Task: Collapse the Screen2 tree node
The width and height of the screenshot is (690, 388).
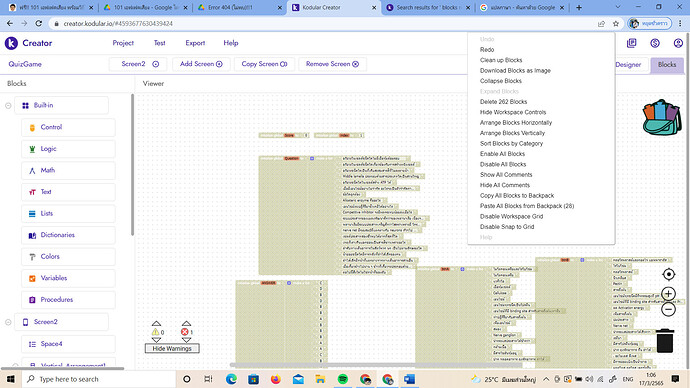Action: click(8, 322)
